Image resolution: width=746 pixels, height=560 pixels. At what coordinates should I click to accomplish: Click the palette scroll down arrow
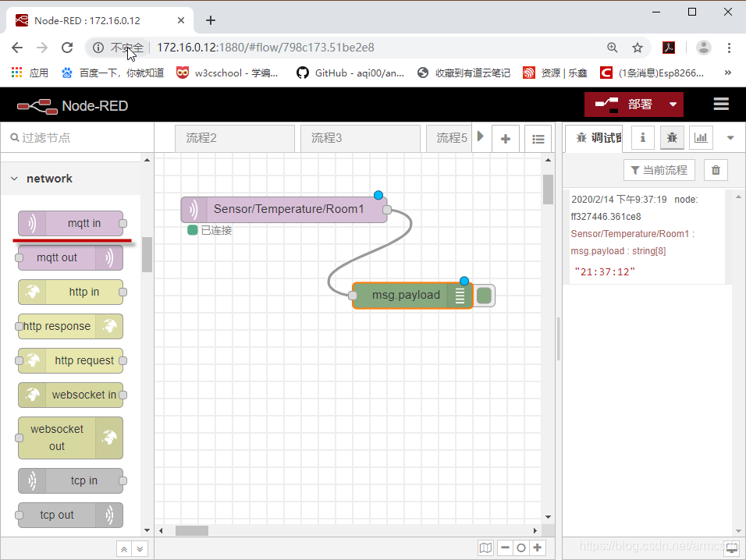click(147, 530)
